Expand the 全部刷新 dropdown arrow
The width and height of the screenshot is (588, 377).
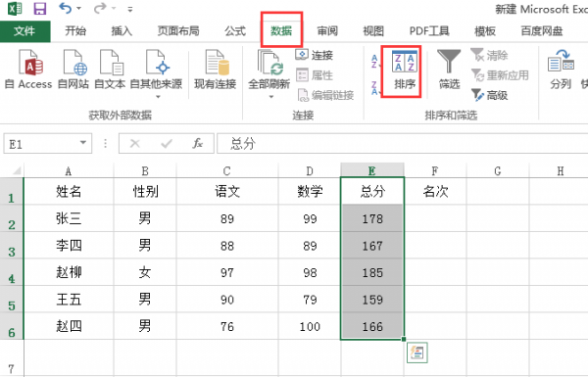coord(270,97)
